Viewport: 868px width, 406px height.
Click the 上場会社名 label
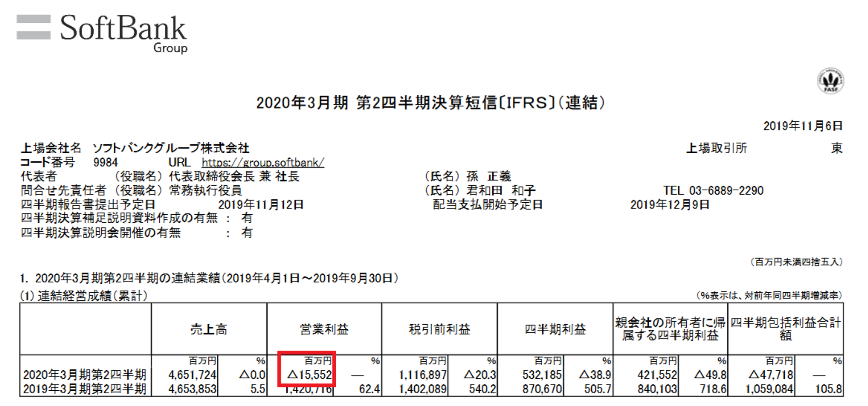click(x=51, y=148)
